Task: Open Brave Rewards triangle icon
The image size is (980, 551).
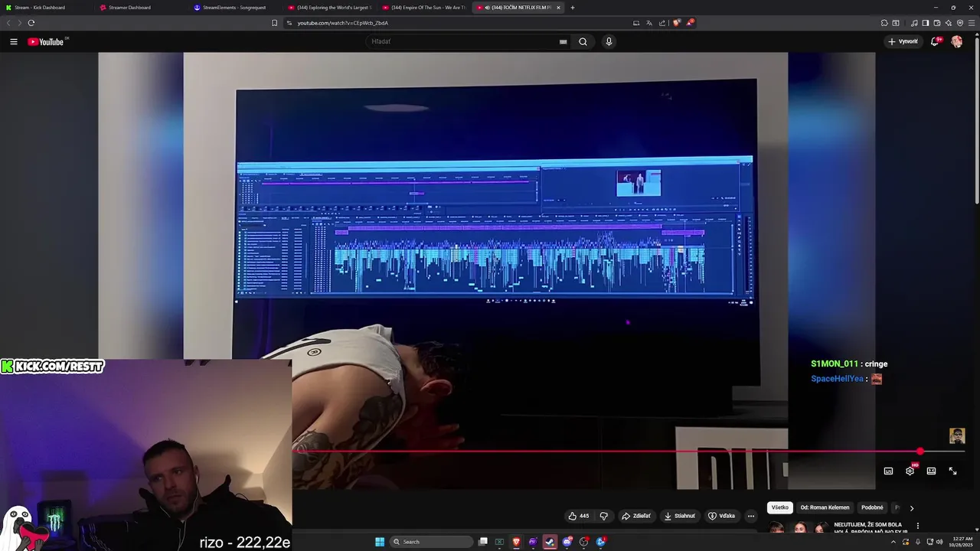Action: tap(689, 23)
